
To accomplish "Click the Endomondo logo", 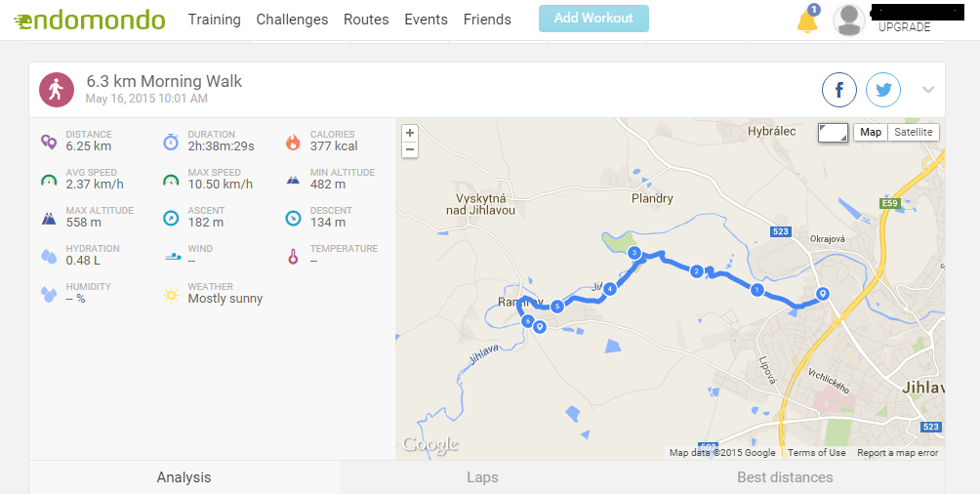I will click(90, 20).
